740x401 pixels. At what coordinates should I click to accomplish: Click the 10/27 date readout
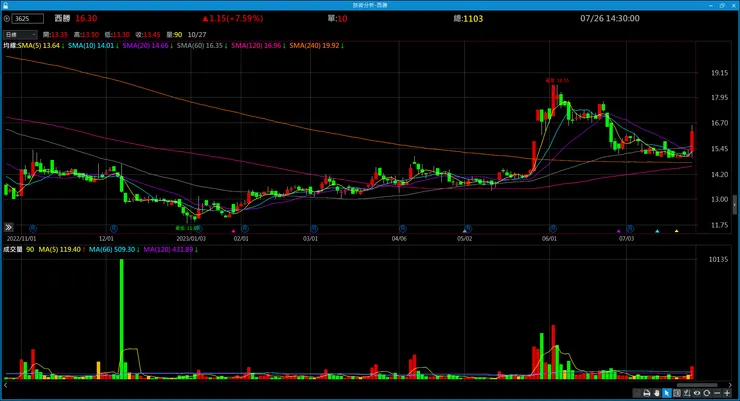click(197, 34)
